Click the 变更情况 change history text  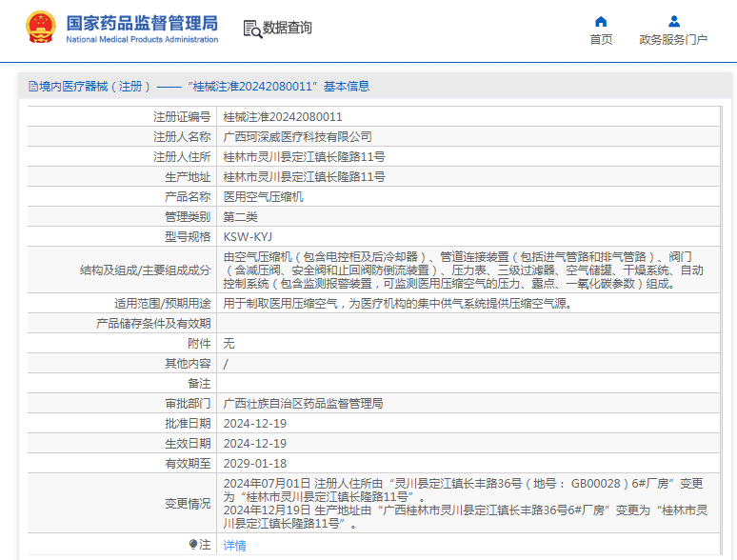466,503
